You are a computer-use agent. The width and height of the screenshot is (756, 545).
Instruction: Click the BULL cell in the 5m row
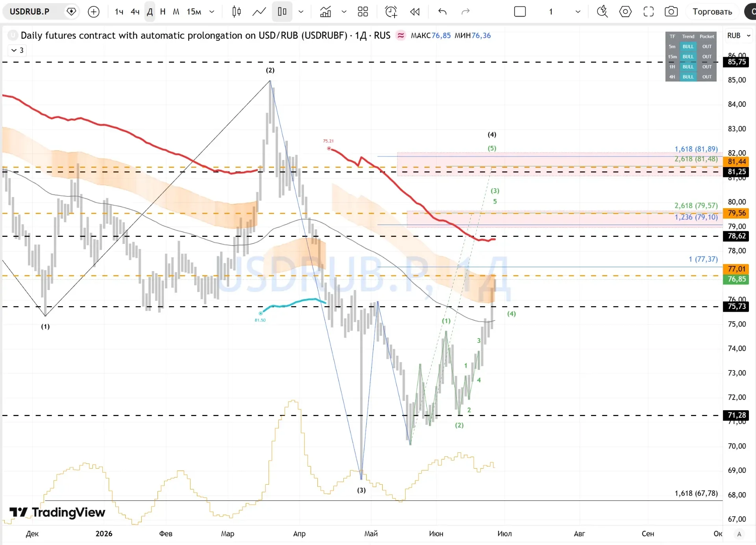tap(688, 47)
